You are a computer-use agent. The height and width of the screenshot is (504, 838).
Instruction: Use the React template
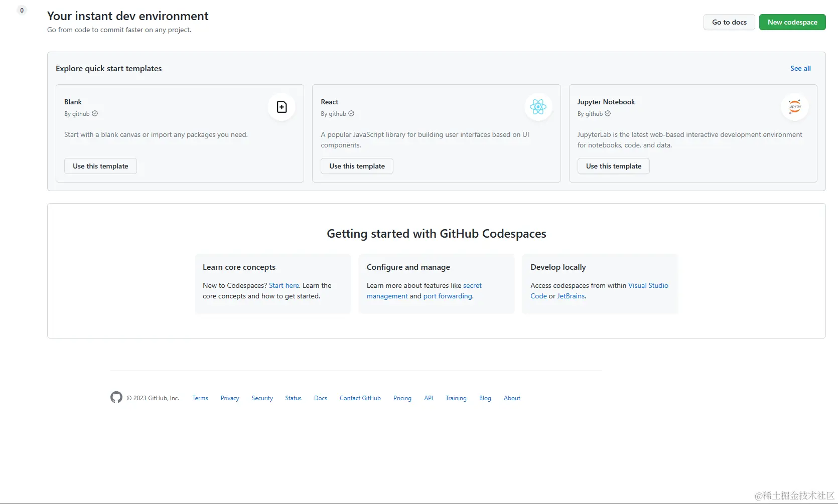coord(357,166)
